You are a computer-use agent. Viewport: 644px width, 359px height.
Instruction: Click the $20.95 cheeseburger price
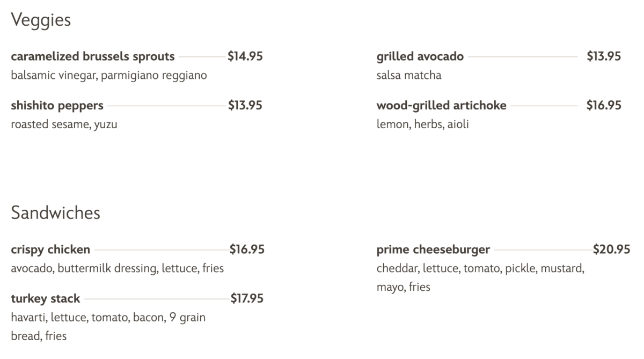point(611,250)
